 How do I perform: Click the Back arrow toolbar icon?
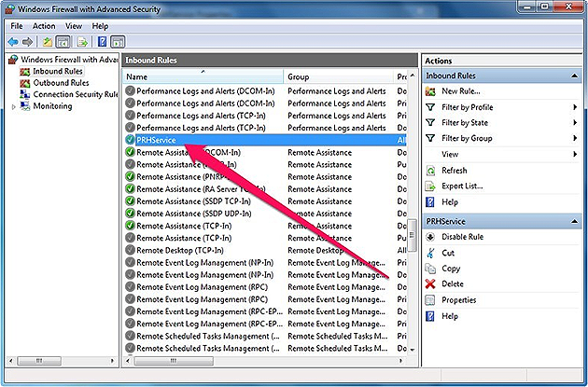(x=13, y=41)
